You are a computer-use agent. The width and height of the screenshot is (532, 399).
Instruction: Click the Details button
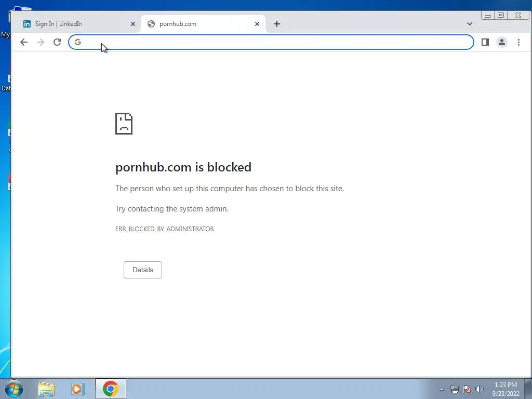coord(143,270)
